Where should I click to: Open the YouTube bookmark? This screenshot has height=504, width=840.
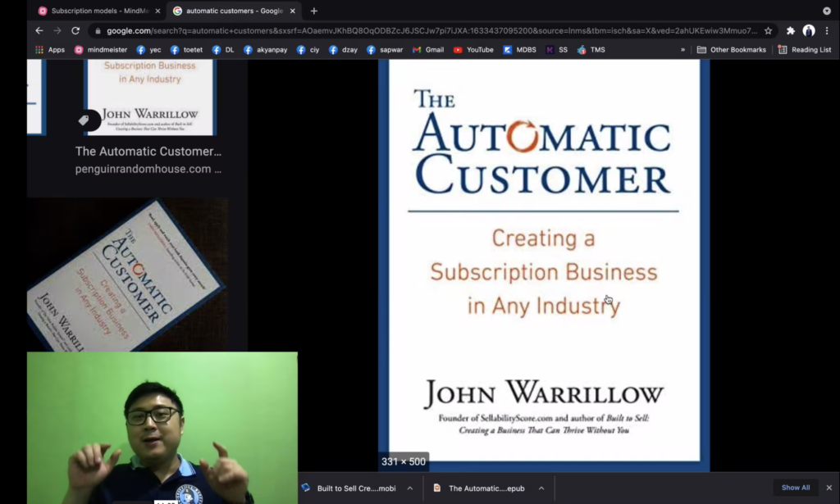tap(473, 50)
